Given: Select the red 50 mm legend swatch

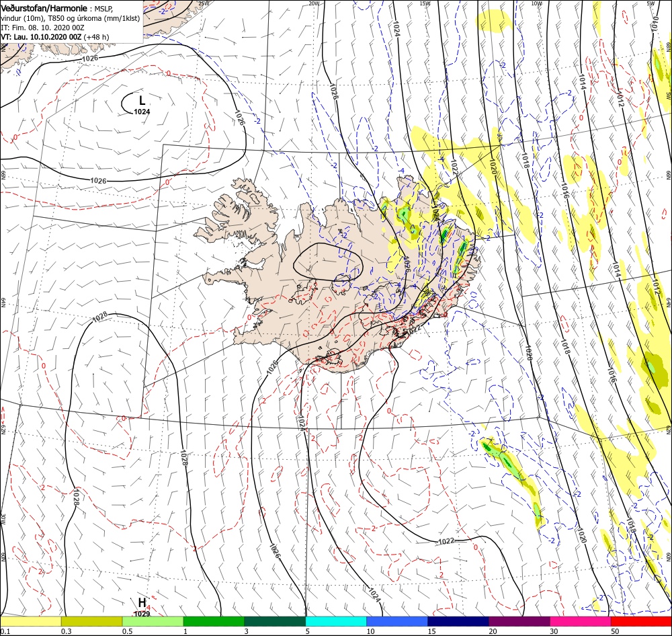Looking at the screenshot, I should (641, 621).
